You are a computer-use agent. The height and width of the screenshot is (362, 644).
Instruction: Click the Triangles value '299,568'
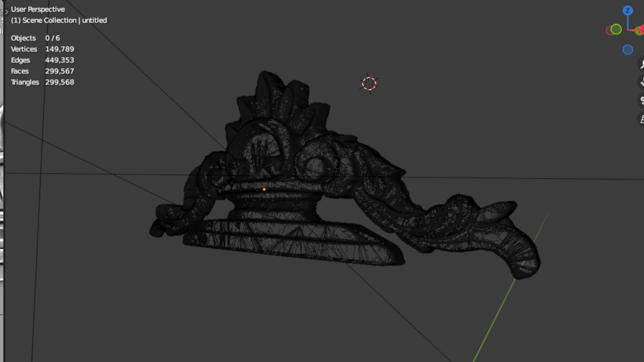(x=60, y=82)
